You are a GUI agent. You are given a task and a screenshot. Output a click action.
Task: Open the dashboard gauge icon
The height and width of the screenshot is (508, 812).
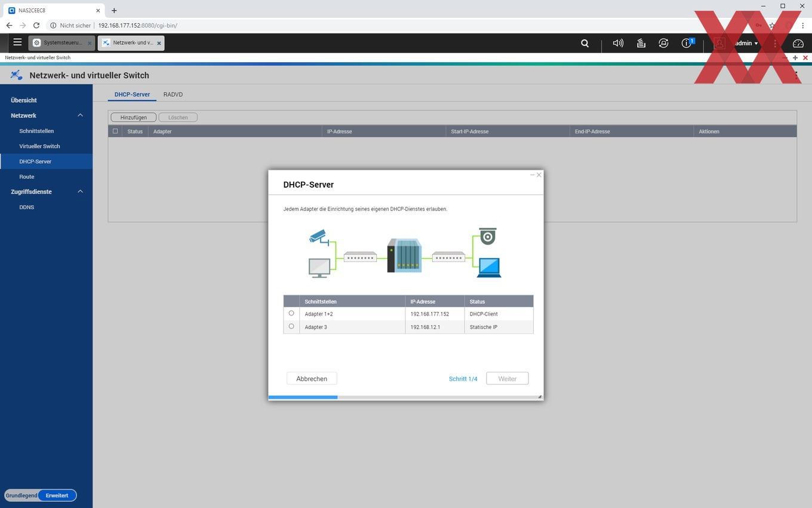[798, 43]
